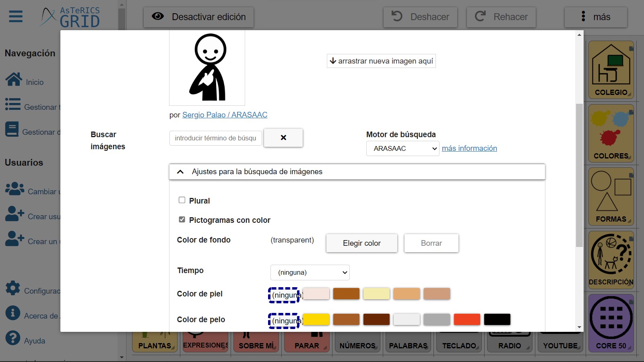Screen dimensions: 644x362
Task: Select the FORMAS shapes tile
Action: point(611,197)
